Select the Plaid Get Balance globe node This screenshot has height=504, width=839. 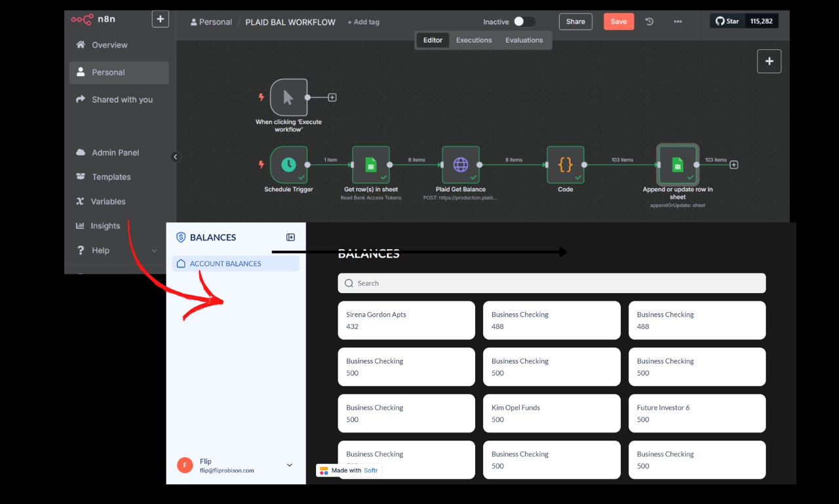pyautogui.click(x=460, y=165)
